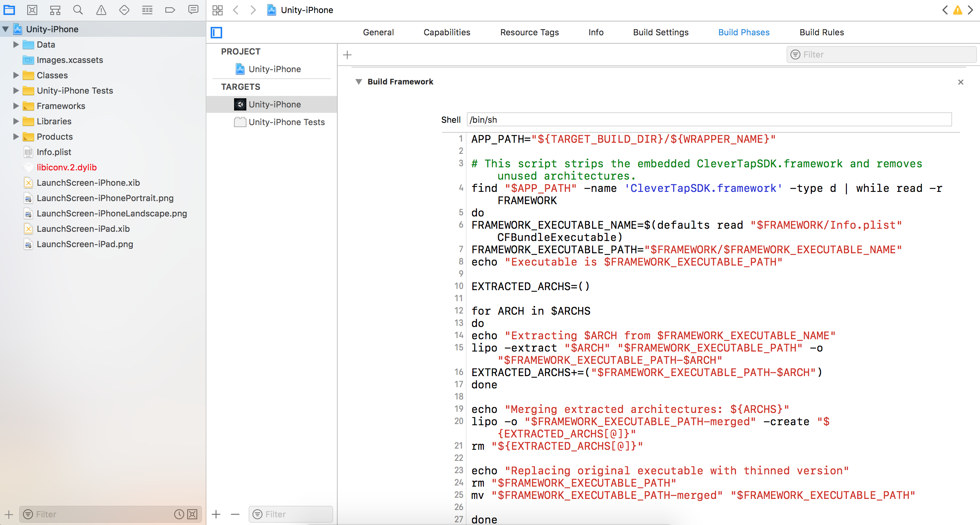Open LaunchScreen-iPhone.xib

point(88,183)
